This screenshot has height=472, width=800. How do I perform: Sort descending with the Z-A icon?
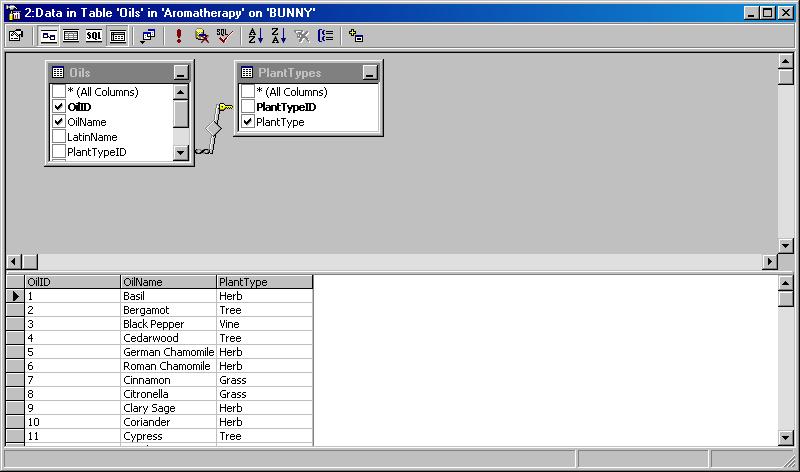pyautogui.click(x=278, y=35)
